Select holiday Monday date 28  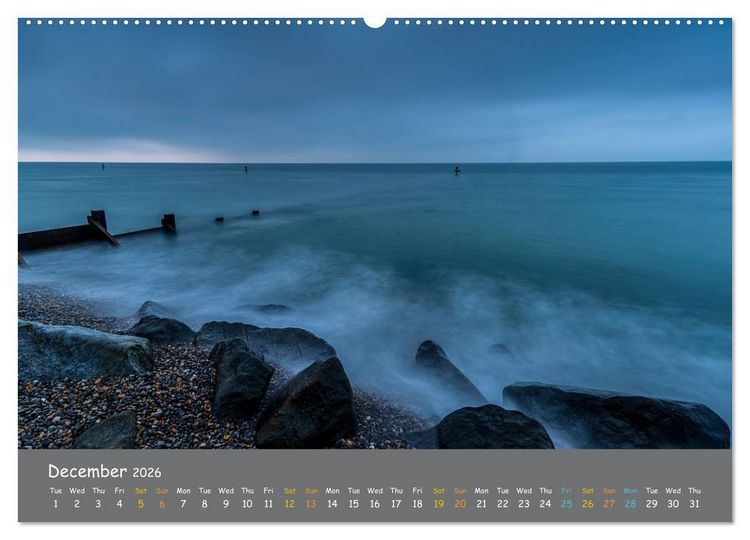630,504
